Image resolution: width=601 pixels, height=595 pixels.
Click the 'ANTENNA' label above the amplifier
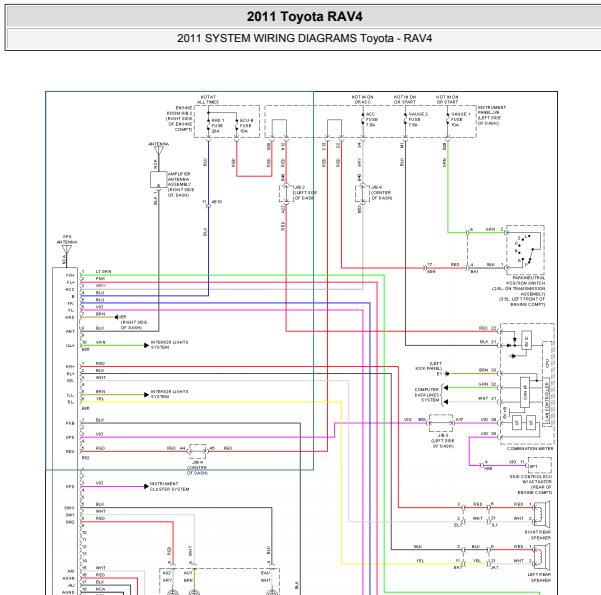(x=159, y=144)
